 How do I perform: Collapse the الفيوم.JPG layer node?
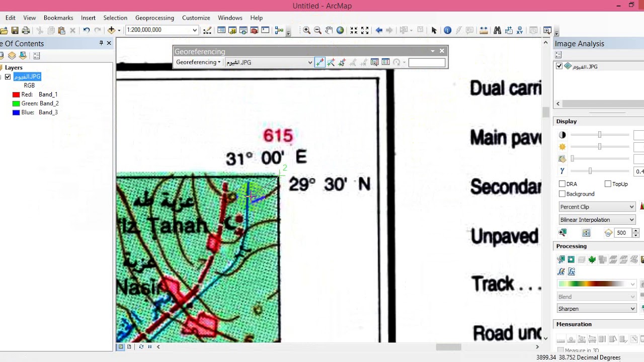click(1, 77)
